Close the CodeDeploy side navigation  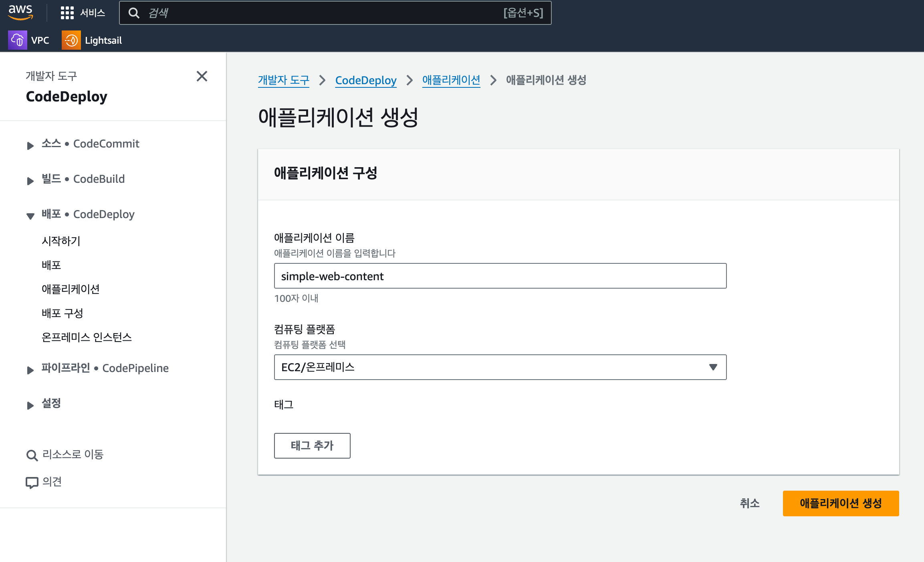point(202,77)
